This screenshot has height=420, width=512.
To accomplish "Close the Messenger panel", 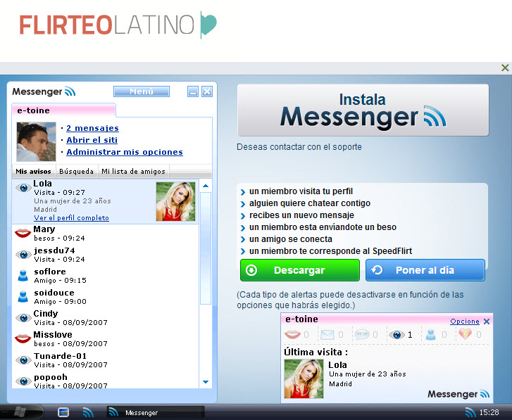I will click(207, 91).
